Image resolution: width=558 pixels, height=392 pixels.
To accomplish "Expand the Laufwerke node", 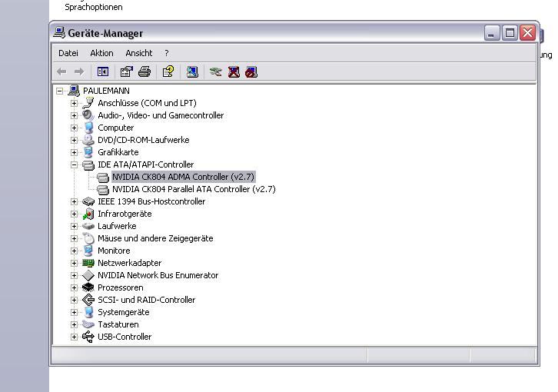I will pos(74,226).
